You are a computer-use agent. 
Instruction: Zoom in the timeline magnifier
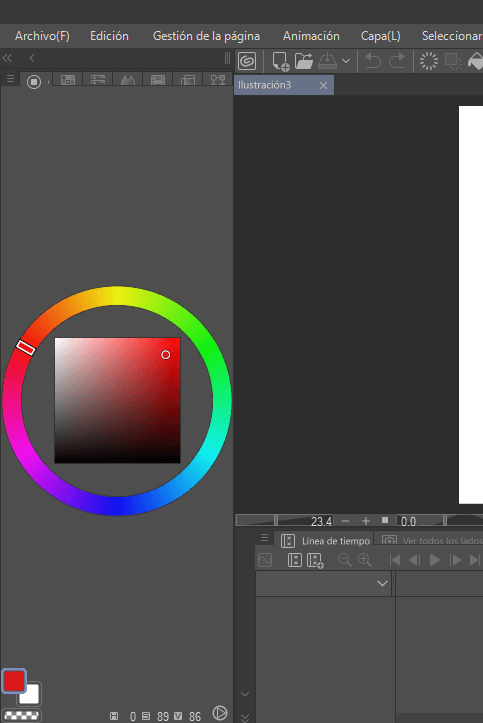pos(365,560)
